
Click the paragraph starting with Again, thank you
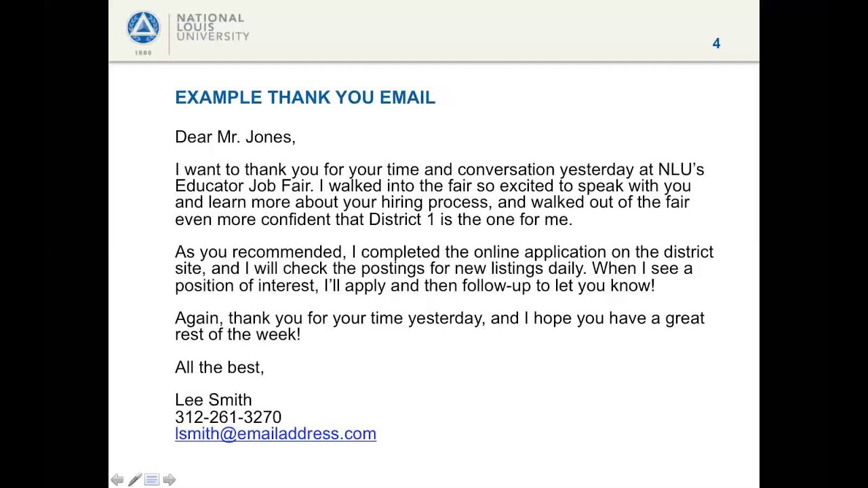(439, 326)
